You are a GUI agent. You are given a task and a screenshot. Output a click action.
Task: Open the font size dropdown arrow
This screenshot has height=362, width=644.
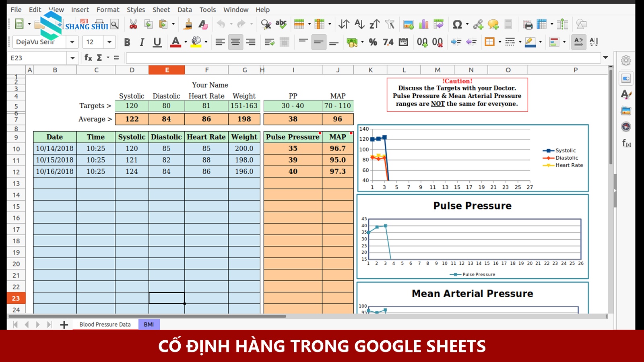pyautogui.click(x=109, y=42)
